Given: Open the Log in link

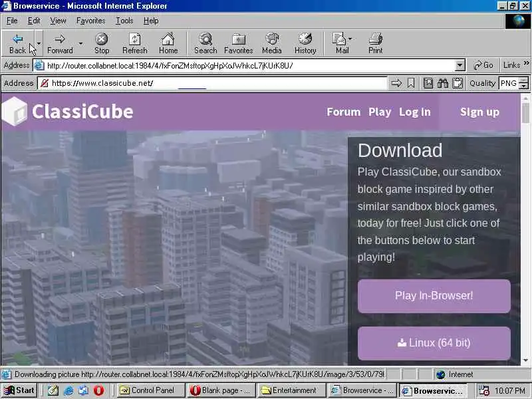Looking at the screenshot, I should (x=414, y=112).
